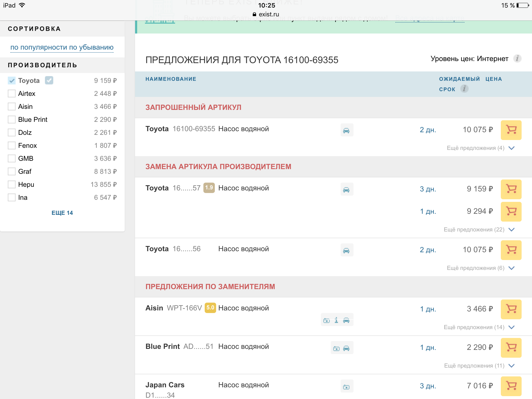
Task: Open sorting dropdown по популярности по убыванию
Action: coord(62,47)
